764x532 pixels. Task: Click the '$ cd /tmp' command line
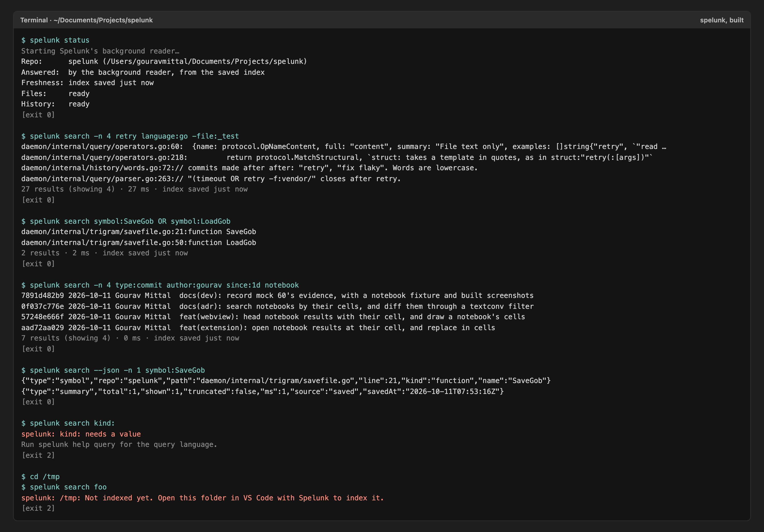[40, 477]
